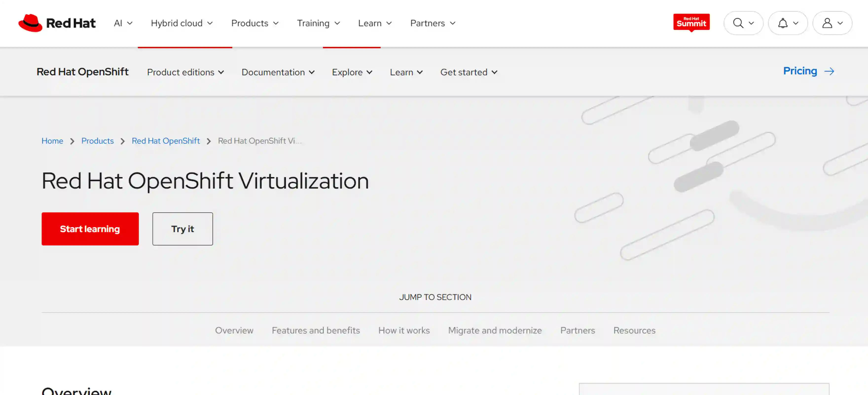Click the Start learning button
The width and height of the screenshot is (868, 395).
click(90, 229)
